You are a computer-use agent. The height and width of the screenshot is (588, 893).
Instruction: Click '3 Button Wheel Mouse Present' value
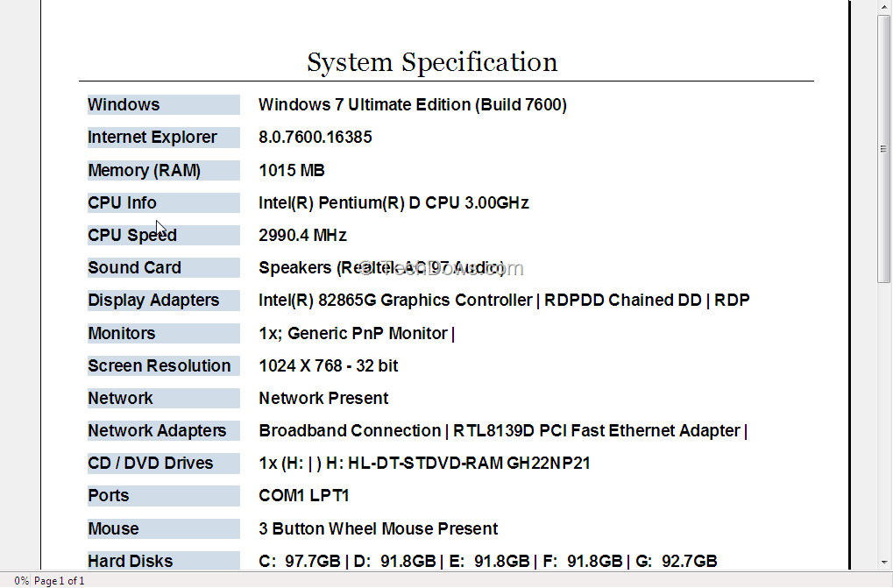(x=379, y=528)
